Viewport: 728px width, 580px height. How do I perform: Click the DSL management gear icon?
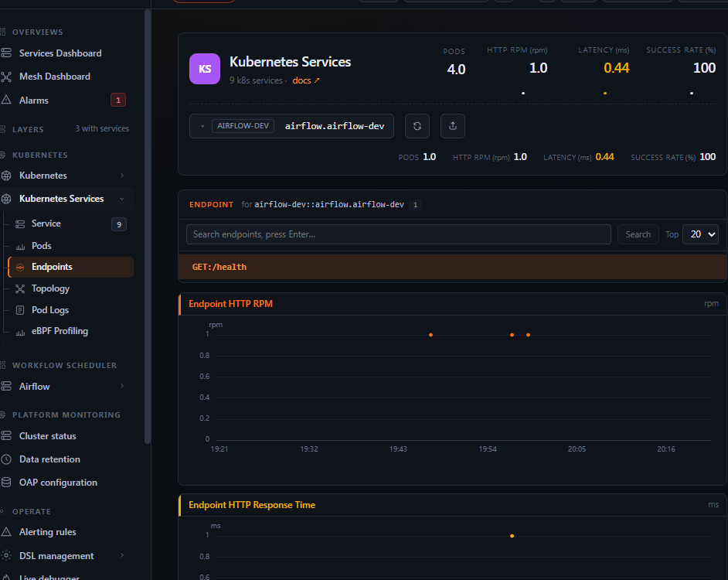click(6, 555)
